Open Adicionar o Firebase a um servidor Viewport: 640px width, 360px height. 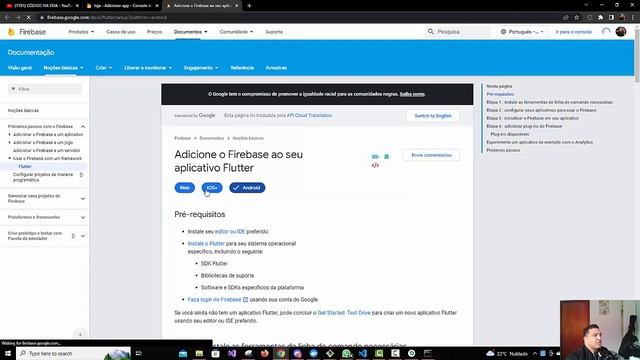click(x=47, y=151)
